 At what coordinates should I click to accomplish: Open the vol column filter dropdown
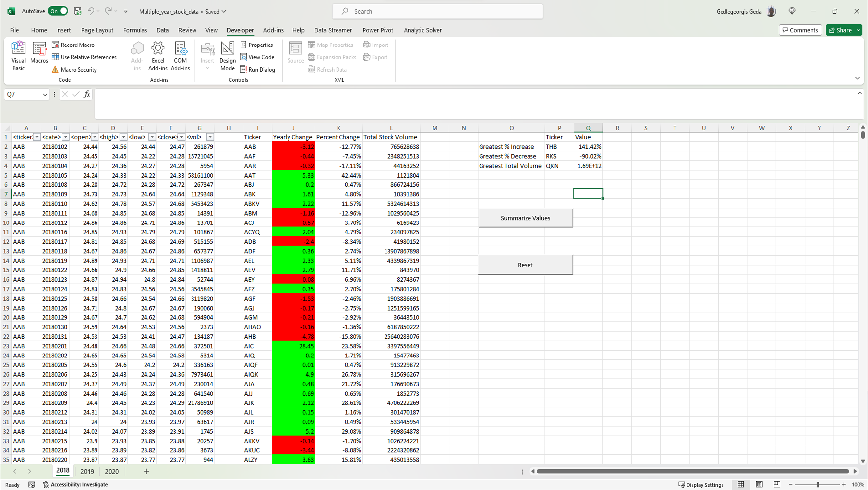tap(210, 137)
